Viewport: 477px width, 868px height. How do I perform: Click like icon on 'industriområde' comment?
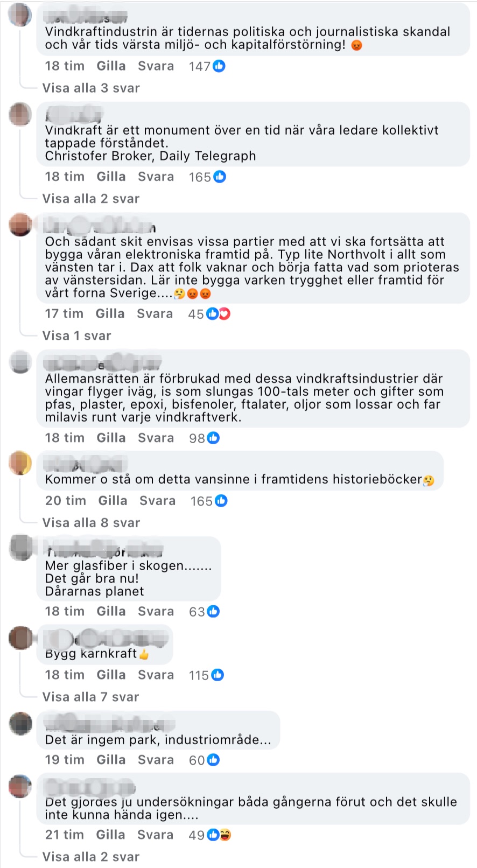[214, 760]
